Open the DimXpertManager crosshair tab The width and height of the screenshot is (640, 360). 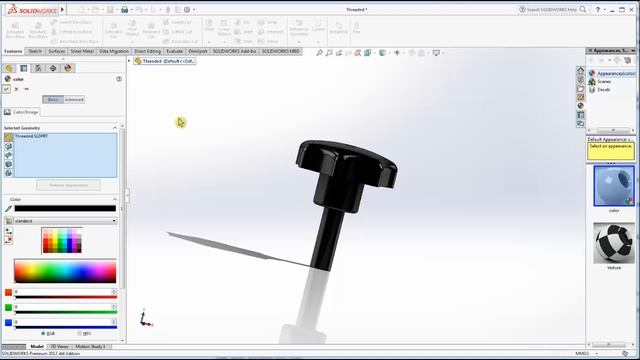tap(53, 68)
